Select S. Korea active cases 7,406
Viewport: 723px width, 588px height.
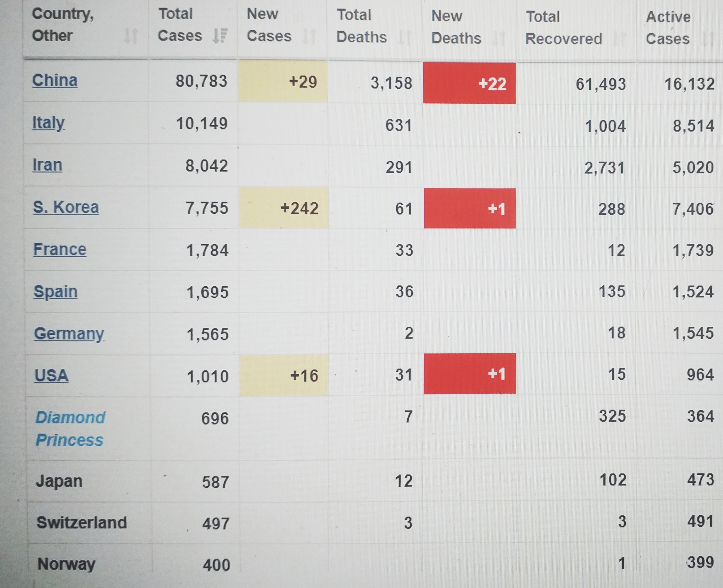point(693,209)
